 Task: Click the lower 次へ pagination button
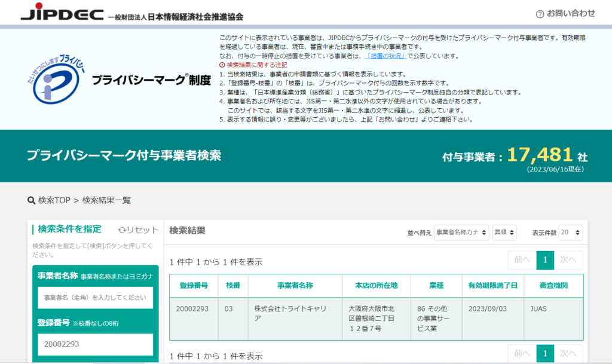tap(568, 353)
